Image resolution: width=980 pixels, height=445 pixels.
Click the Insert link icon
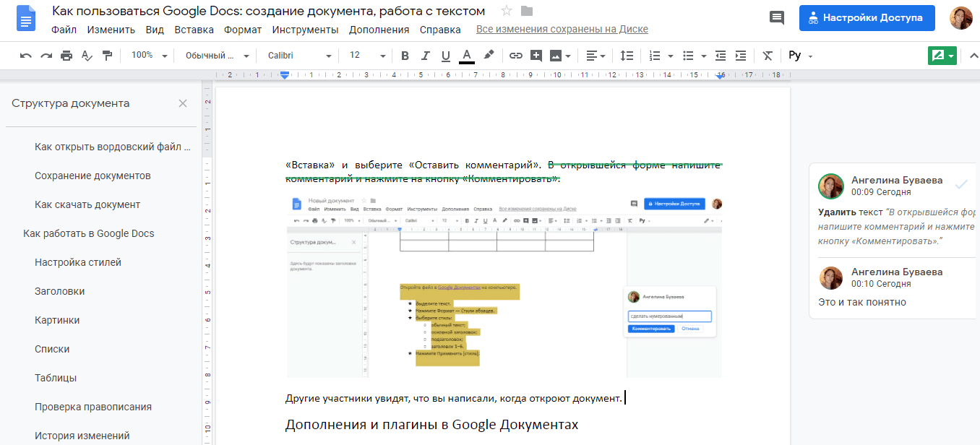coord(515,55)
